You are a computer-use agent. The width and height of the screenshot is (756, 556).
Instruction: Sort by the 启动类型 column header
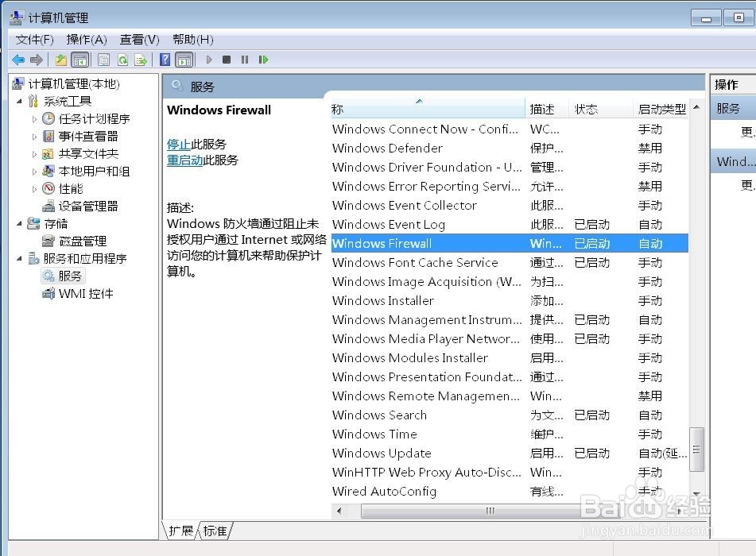(661, 110)
